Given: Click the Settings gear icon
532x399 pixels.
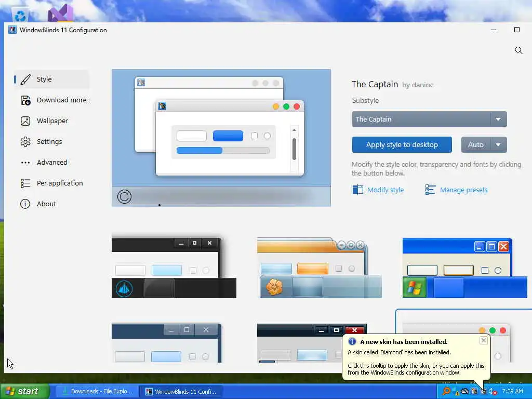Looking at the screenshot, I should (25, 142).
